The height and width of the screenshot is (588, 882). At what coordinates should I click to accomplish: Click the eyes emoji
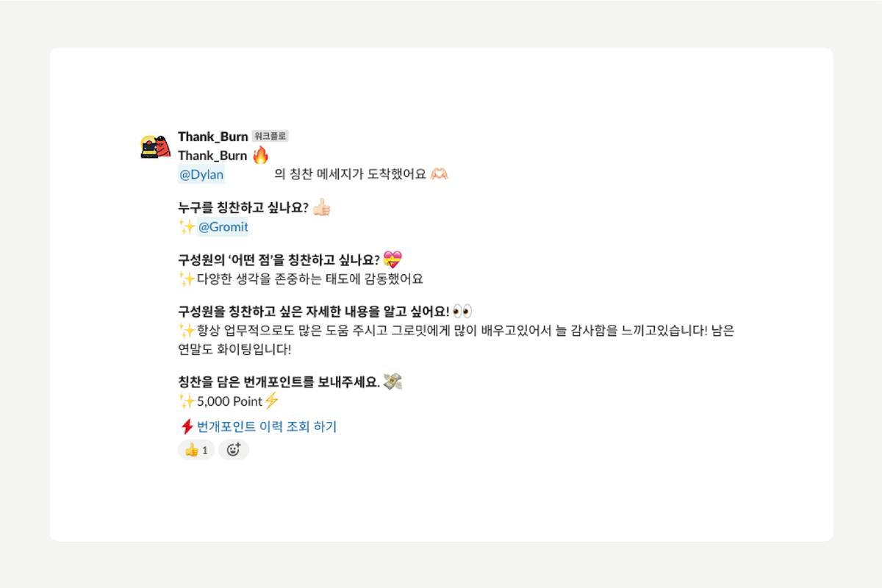[x=462, y=311]
